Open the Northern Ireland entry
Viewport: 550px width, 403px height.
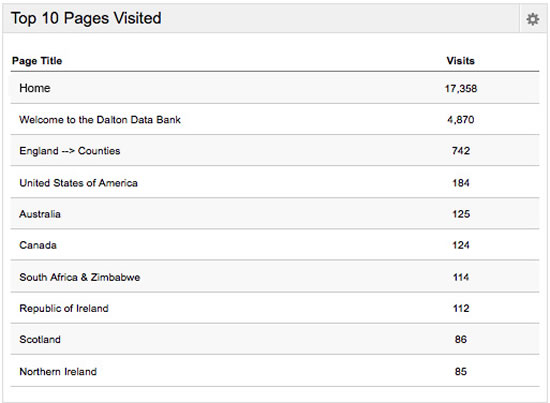point(58,371)
